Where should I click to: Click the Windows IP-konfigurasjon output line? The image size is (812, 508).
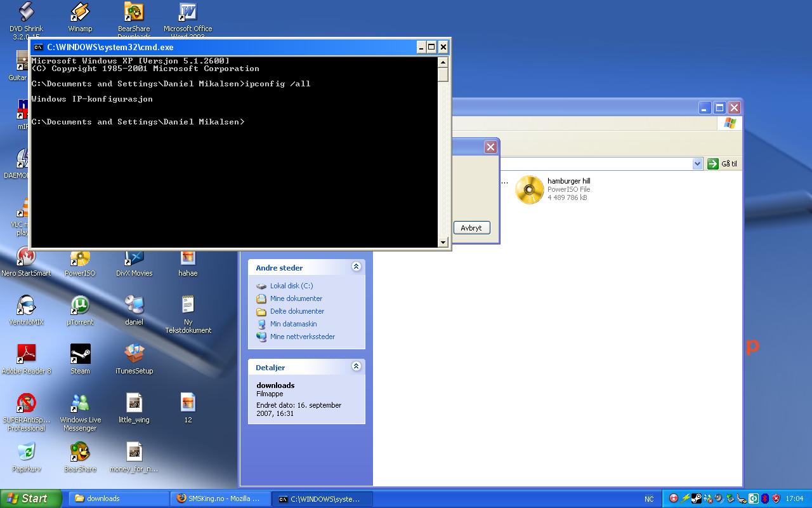point(92,99)
